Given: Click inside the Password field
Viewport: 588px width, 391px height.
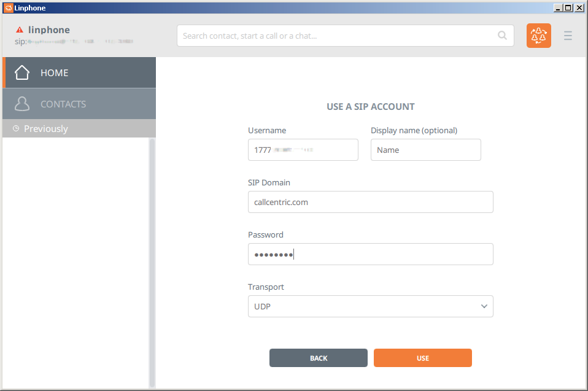Looking at the screenshot, I should (x=370, y=254).
